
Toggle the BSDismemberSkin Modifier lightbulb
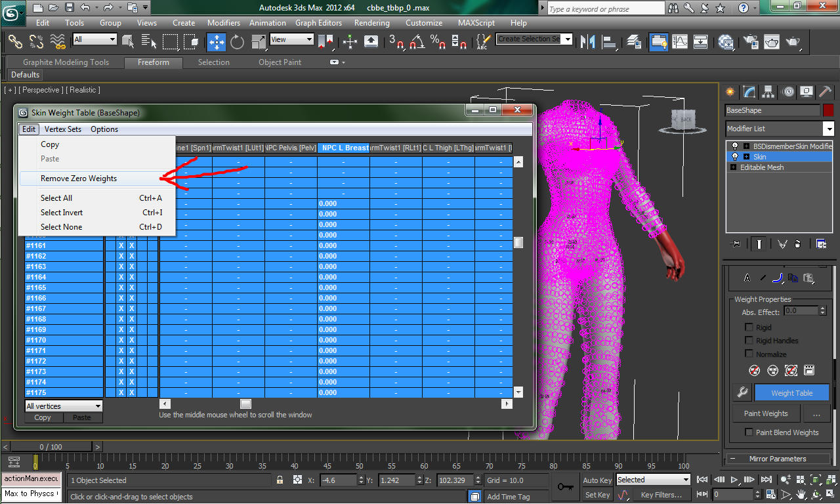coord(735,146)
